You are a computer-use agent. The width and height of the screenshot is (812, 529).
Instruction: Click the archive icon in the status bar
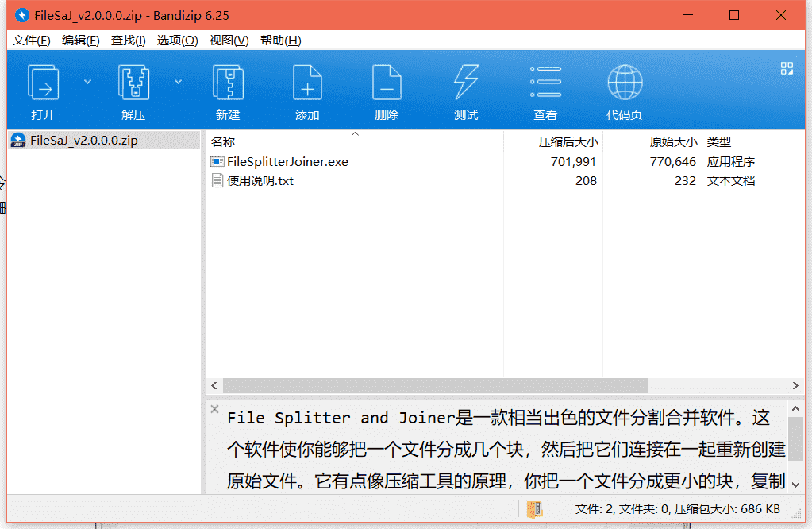(x=534, y=509)
